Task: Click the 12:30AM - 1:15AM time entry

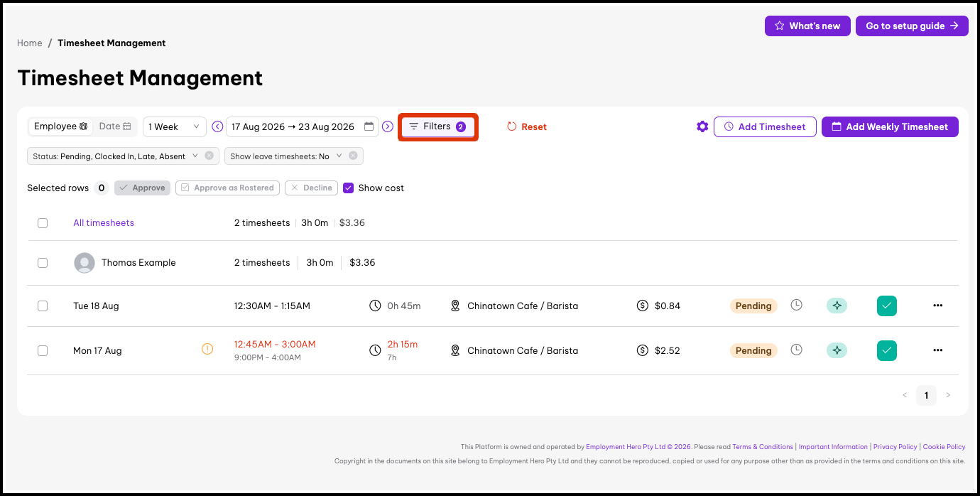Action: [x=272, y=306]
